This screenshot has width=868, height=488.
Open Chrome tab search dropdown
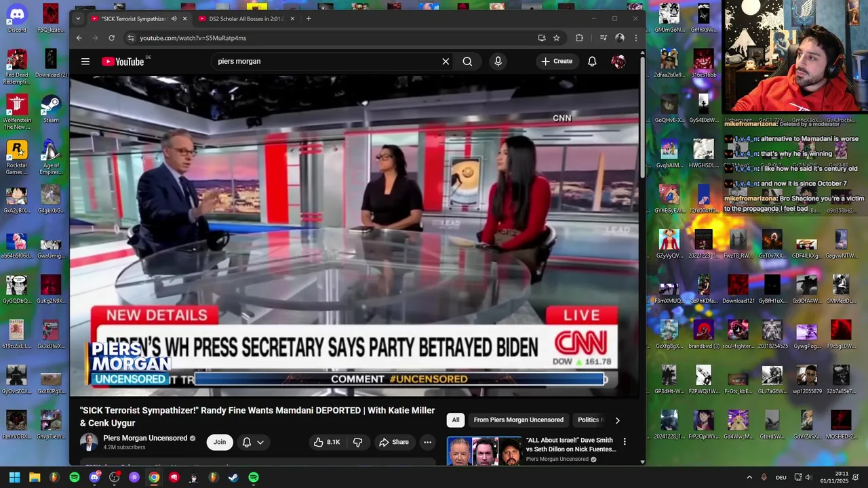pyautogui.click(x=78, y=18)
